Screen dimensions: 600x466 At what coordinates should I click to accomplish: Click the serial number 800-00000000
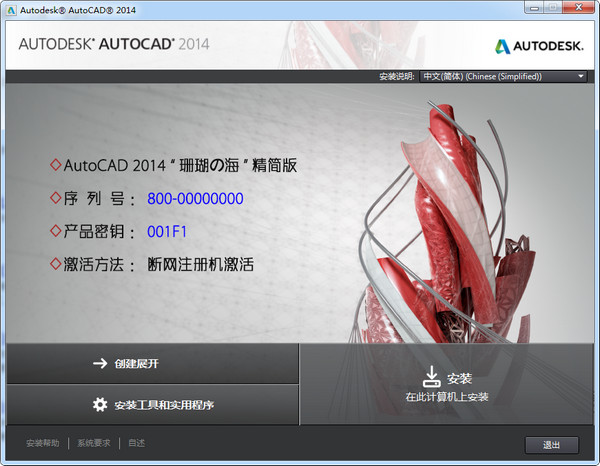195,199
